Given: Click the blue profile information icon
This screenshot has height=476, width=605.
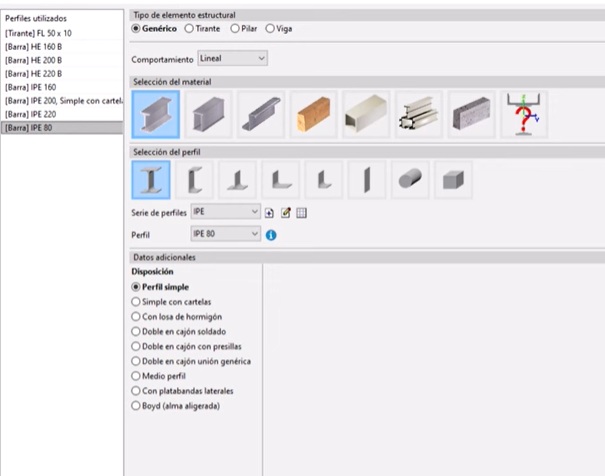Looking at the screenshot, I should coord(271,235).
